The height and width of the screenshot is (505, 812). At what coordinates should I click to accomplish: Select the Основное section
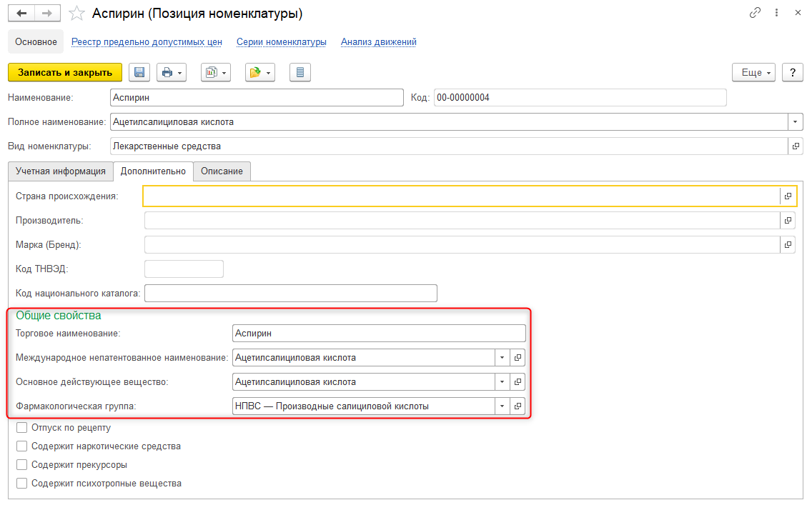(x=36, y=42)
